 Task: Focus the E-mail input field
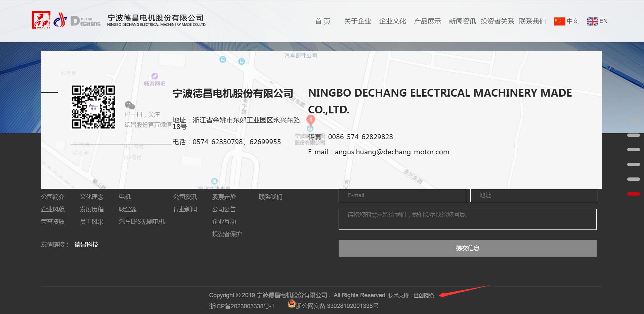point(402,195)
